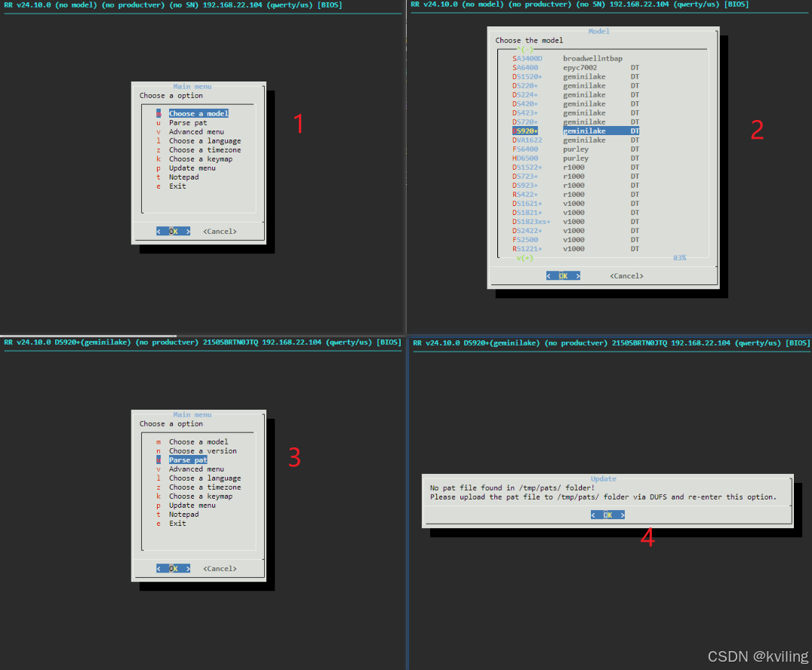This screenshot has height=670, width=812.
Task: Choose model DS1520+ geminilake
Action: 575,77
